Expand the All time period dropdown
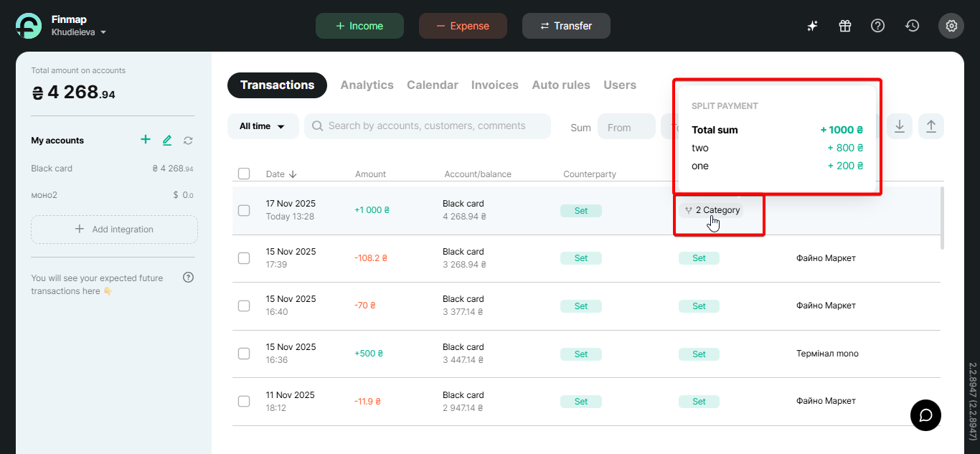This screenshot has height=454, width=980. [262, 126]
